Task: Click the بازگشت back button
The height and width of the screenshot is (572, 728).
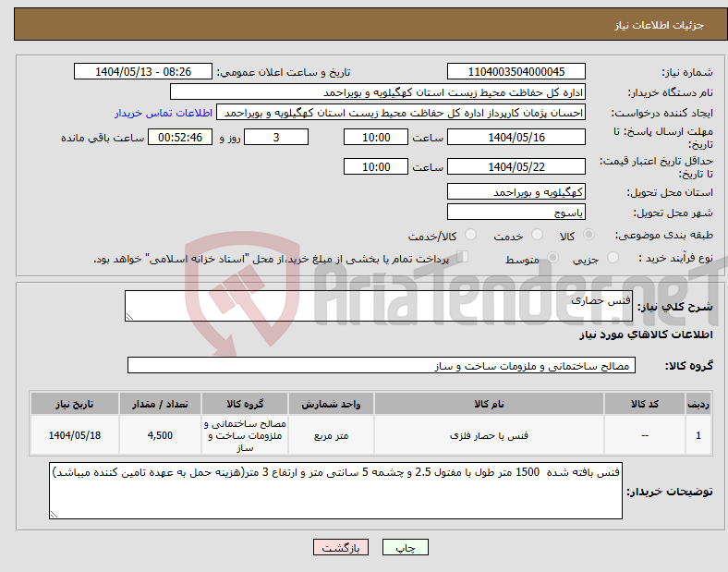Action: [x=341, y=547]
